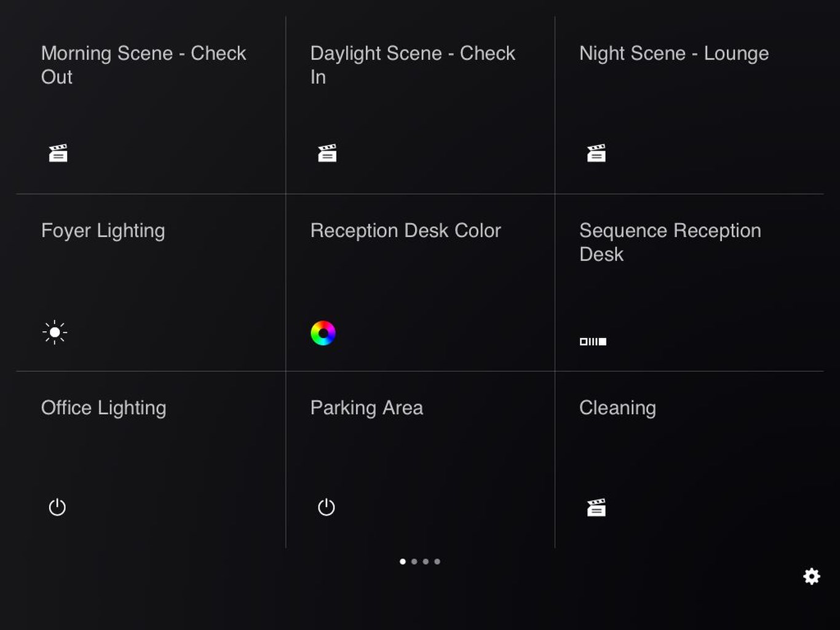
Task: Tap the Night Scene - Lounge label
Action: pos(673,53)
